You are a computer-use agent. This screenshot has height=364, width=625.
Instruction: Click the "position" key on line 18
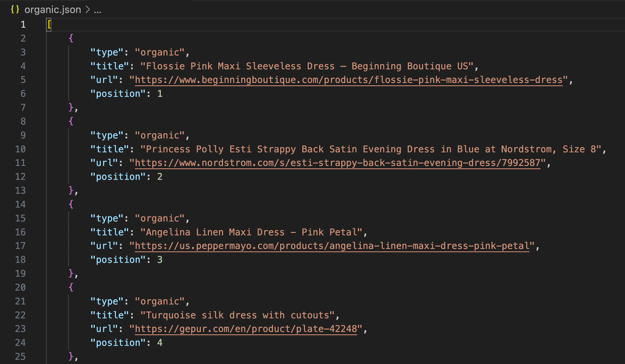118,260
